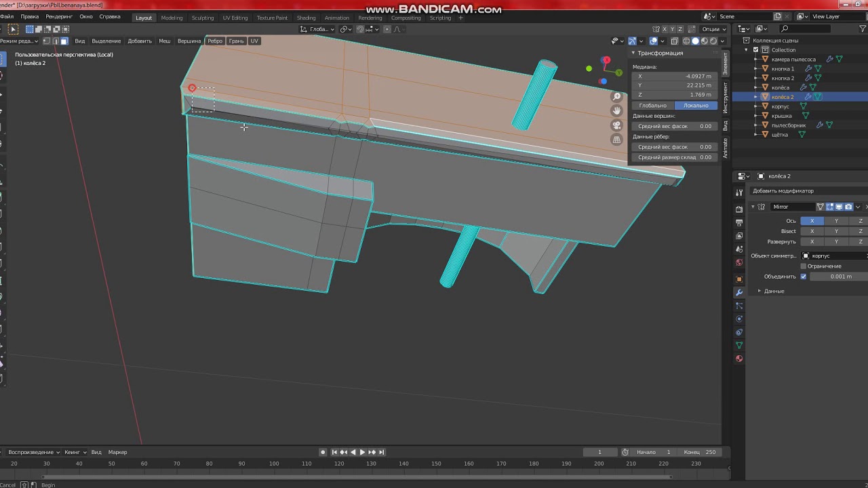Open the World properties tab icon

tap(739, 262)
